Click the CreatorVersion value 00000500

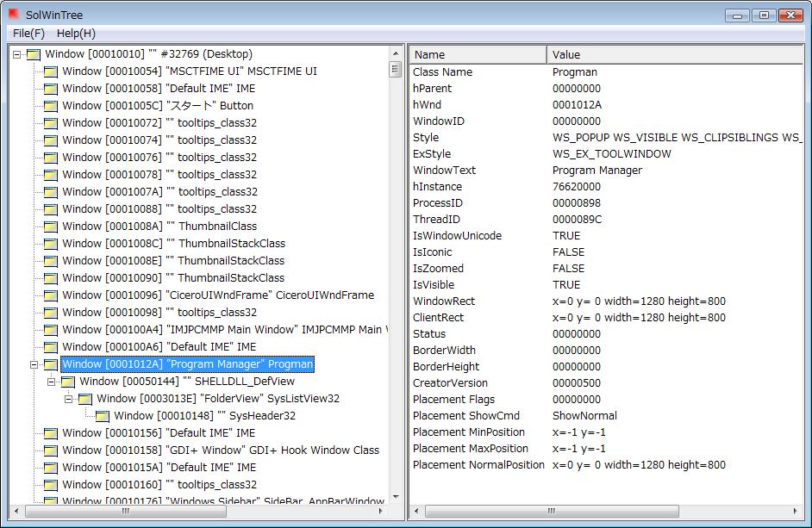(577, 383)
